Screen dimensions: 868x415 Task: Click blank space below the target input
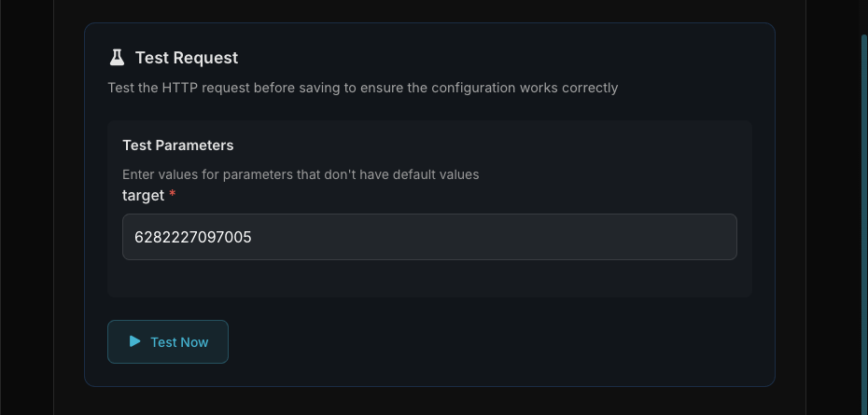click(x=429, y=279)
